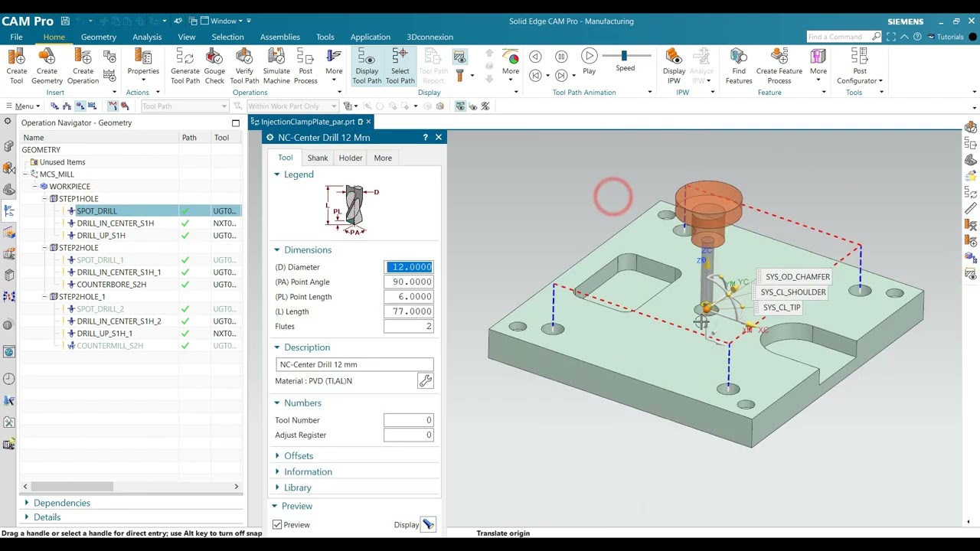
Task: Collapse the Dimensions section
Action: pos(277,250)
